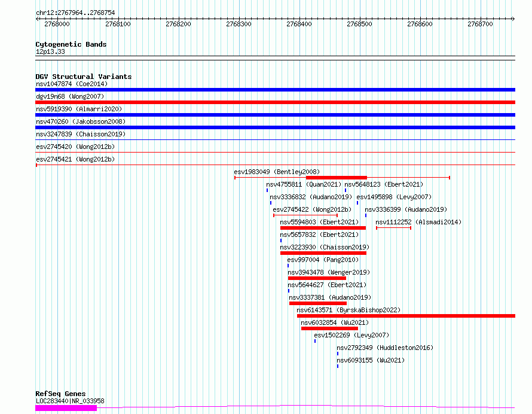Click ruler position 2768700

(480, 24)
